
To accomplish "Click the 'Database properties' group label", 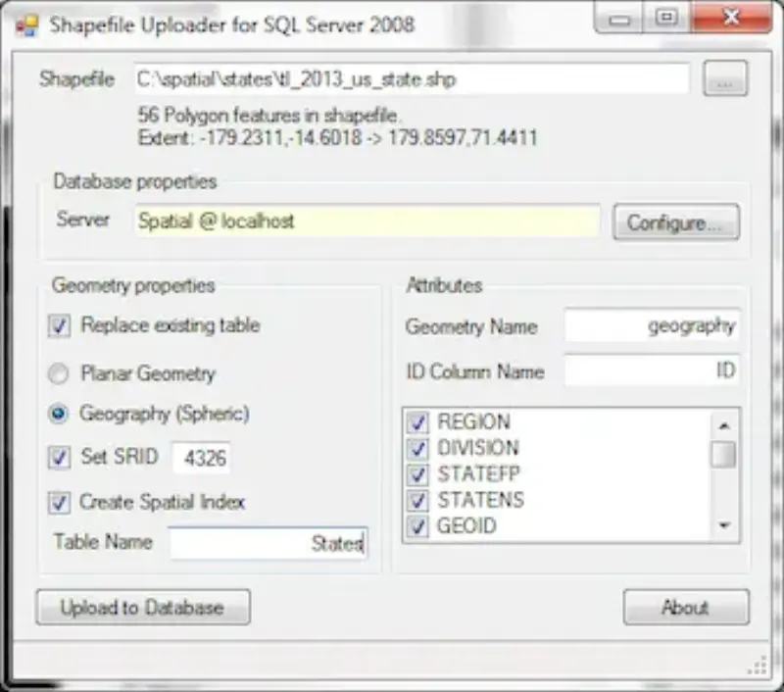I will tap(135, 181).
